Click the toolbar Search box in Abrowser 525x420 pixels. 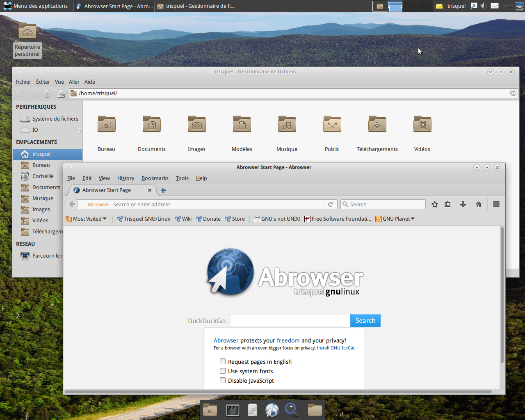(x=383, y=204)
